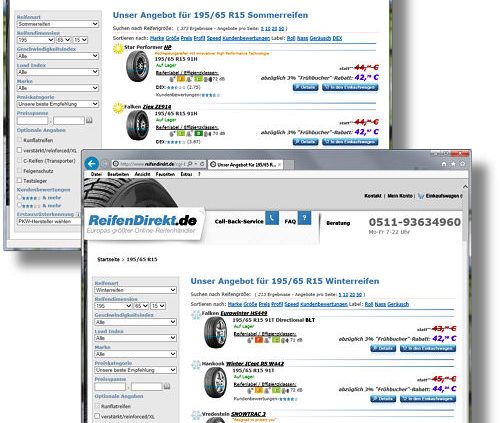Open the Extras menu

tap(186, 174)
